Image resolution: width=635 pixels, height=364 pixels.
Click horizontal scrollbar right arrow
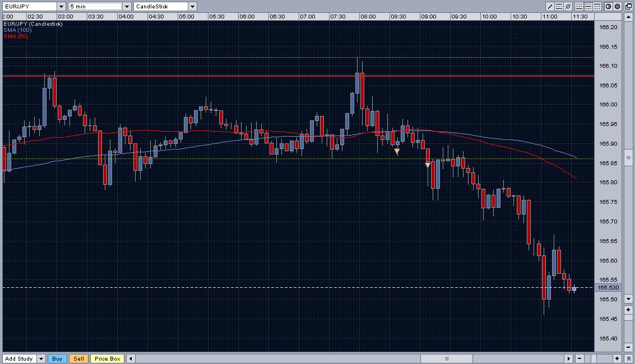coord(568,359)
